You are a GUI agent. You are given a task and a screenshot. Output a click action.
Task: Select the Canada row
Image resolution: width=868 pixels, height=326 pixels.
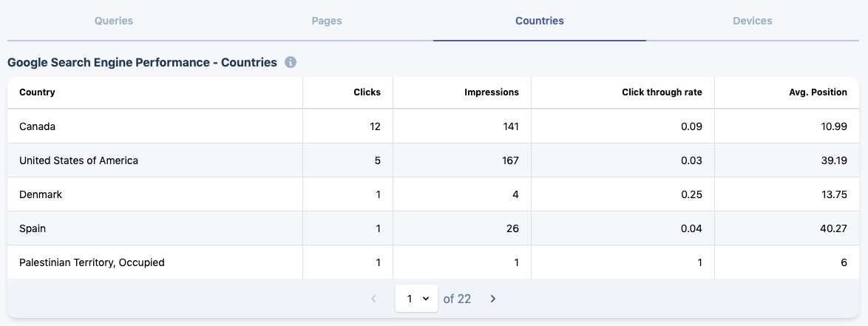click(x=433, y=126)
